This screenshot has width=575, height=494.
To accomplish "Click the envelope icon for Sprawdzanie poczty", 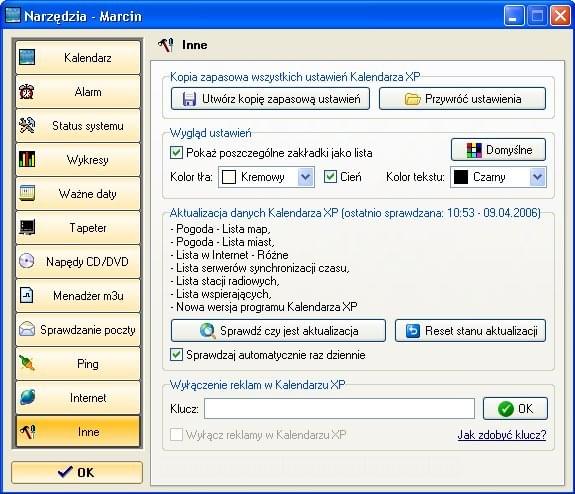I will tap(27, 329).
